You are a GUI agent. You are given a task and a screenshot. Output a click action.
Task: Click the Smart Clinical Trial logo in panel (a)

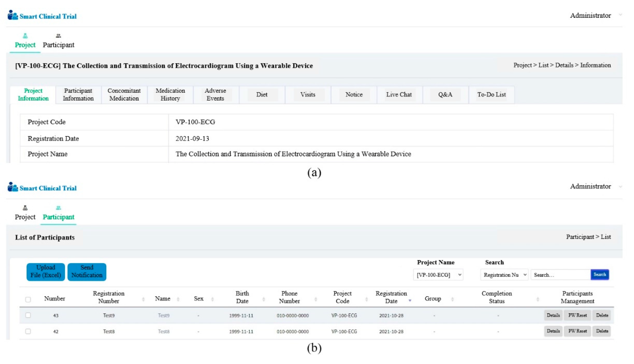(x=42, y=16)
